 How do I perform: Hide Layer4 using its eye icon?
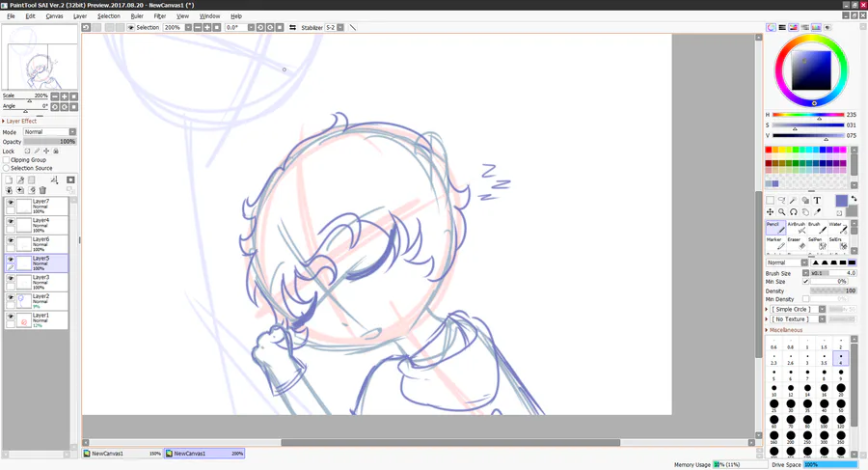[11, 221]
